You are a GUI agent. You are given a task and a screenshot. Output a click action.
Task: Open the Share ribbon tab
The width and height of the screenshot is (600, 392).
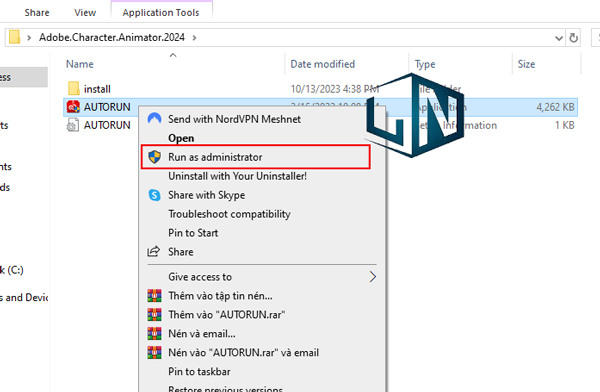[37, 13]
